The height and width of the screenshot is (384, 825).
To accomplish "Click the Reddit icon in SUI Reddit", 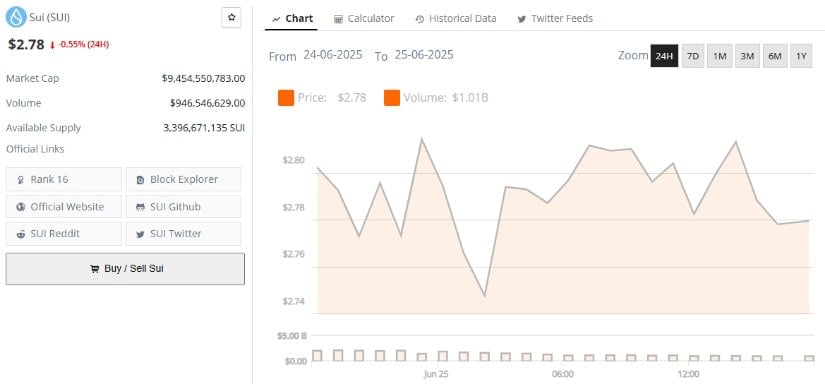I will [x=21, y=234].
